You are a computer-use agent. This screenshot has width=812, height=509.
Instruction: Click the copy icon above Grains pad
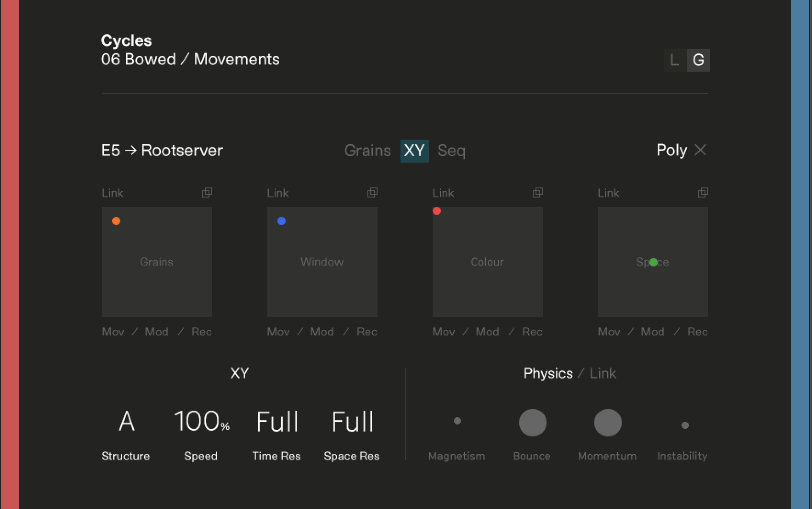[207, 192]
